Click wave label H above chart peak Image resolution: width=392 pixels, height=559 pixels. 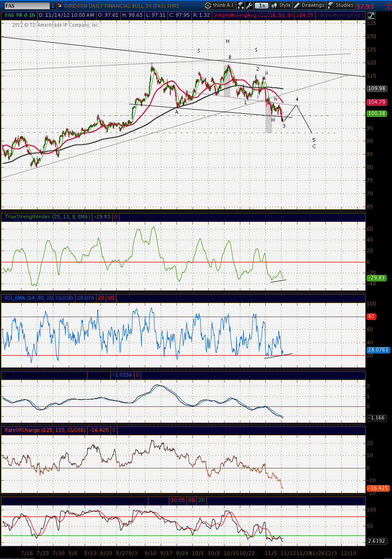(228, 41)
